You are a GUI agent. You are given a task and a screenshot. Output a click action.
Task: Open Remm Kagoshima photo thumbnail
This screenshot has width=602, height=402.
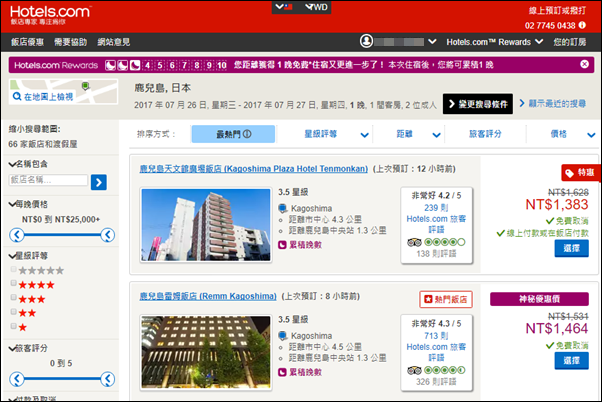click(206, 352)
